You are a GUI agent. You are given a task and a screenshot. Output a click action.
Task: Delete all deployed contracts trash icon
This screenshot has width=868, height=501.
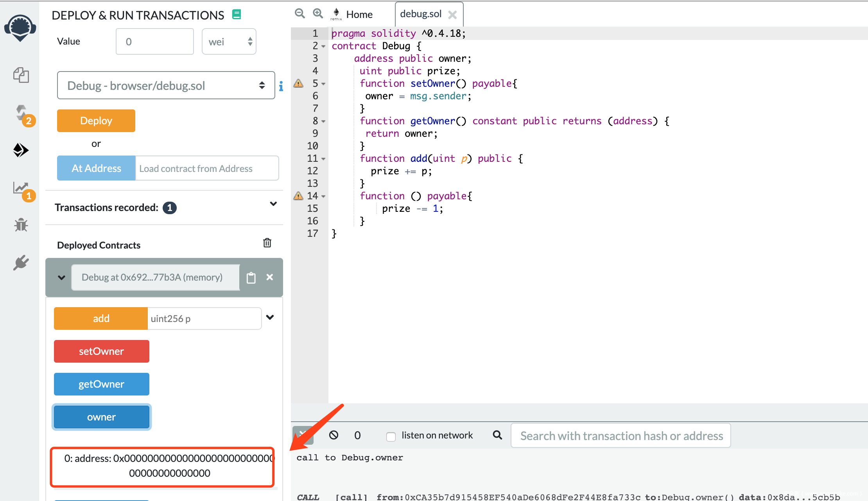click(267, 243)
